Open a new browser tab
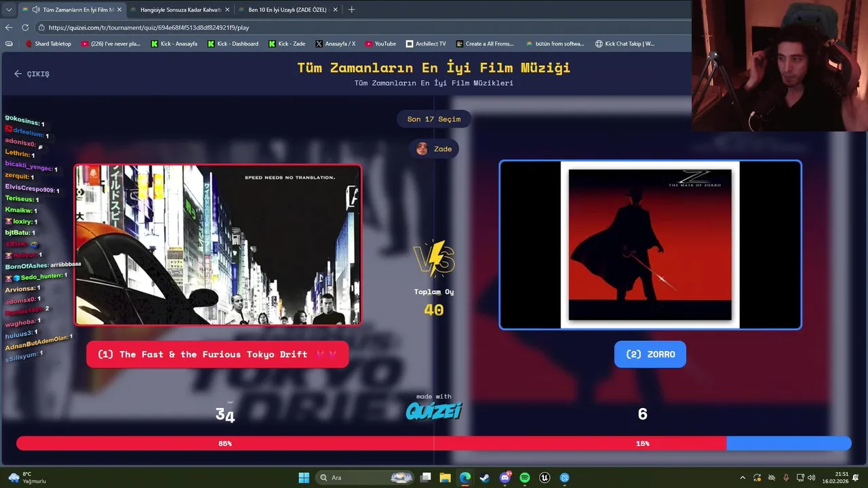 [351, 9]
